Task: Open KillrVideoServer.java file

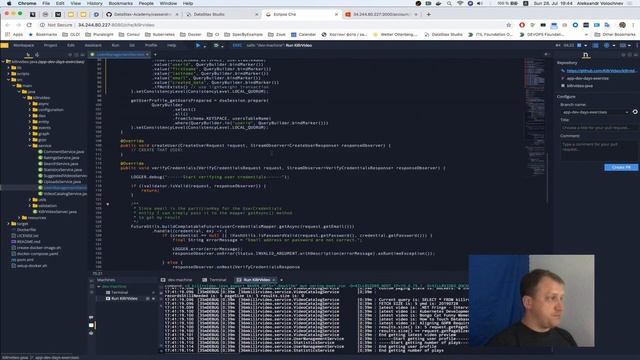Action: pos(57,212)
